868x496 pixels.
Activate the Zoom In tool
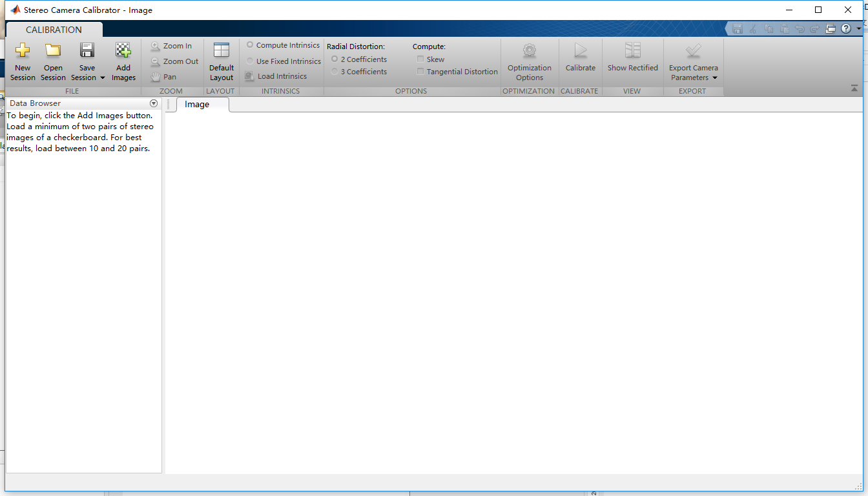pos(171,46)
